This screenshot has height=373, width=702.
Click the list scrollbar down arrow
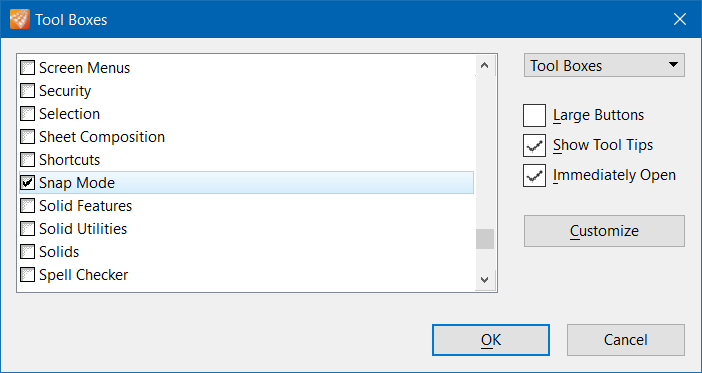click(x=484, y=280)
